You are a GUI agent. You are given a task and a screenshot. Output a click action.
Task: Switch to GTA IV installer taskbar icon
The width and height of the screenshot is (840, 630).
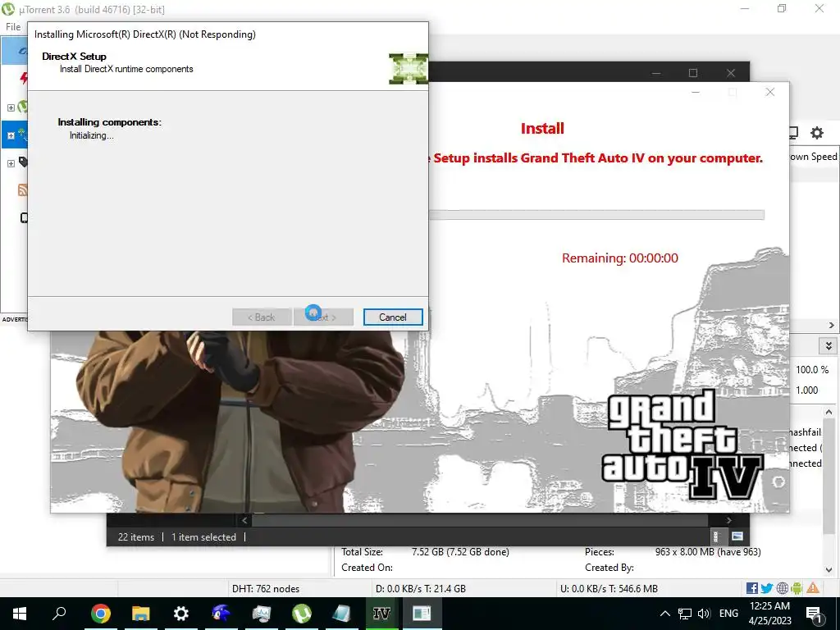381,614
